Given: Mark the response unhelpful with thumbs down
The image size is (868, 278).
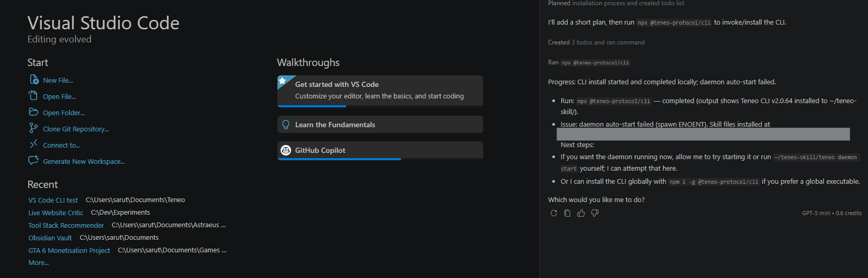Looking at the screenshot, I should (595, 213).
